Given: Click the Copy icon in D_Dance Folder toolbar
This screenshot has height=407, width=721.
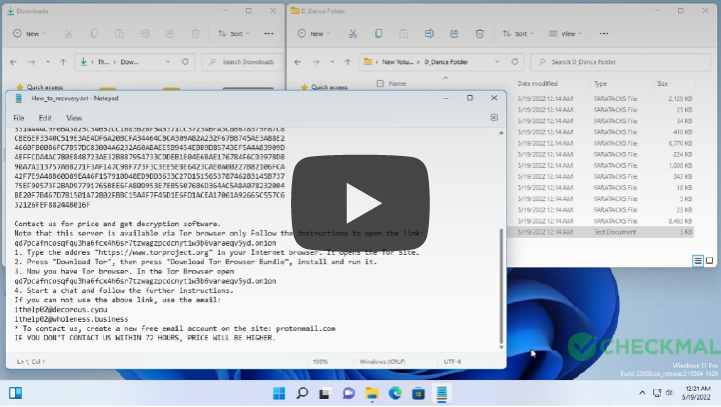Looking at the screenshot, I should pyautogui.click(x=378, y=34).
